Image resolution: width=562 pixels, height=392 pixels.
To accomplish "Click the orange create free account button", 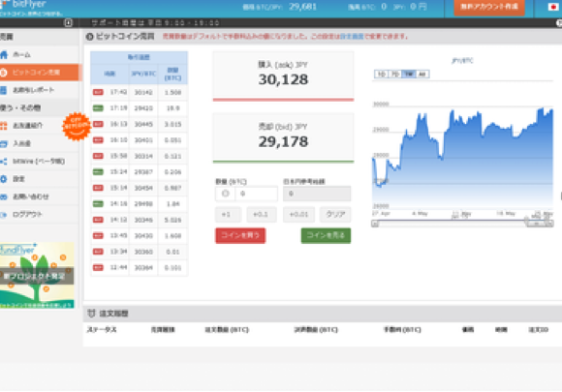I will [x=489, y=7].
